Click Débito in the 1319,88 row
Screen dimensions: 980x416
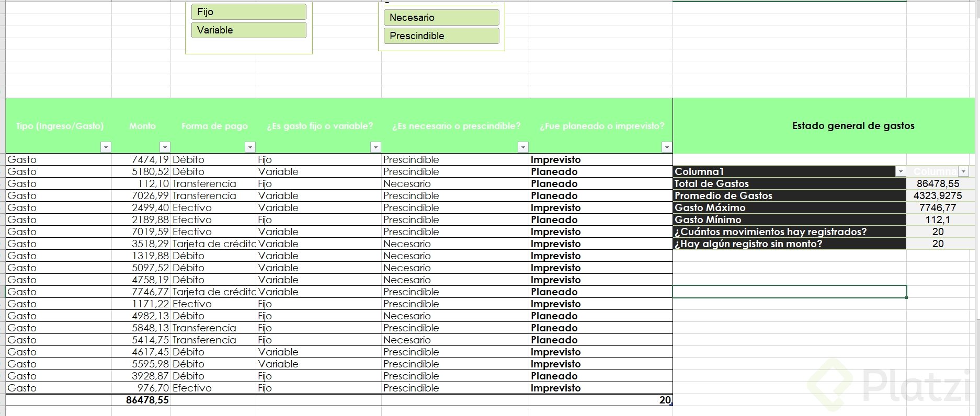click(x=188, y=256)
